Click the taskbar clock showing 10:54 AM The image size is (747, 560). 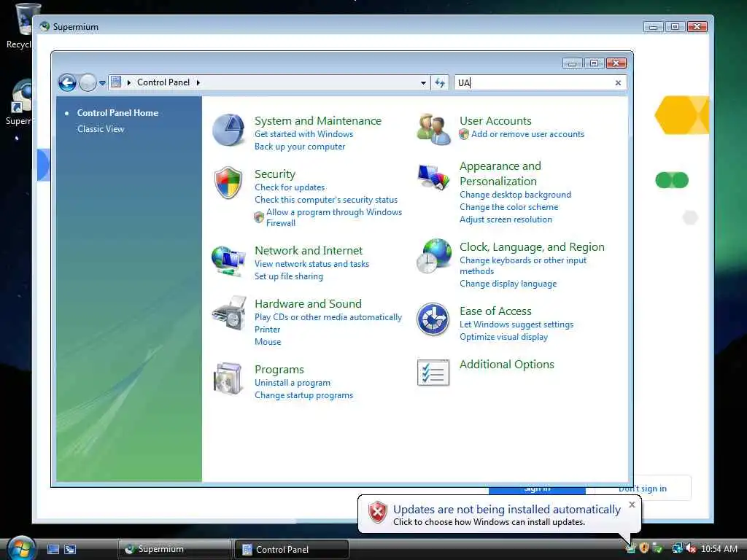pos(719,548)
